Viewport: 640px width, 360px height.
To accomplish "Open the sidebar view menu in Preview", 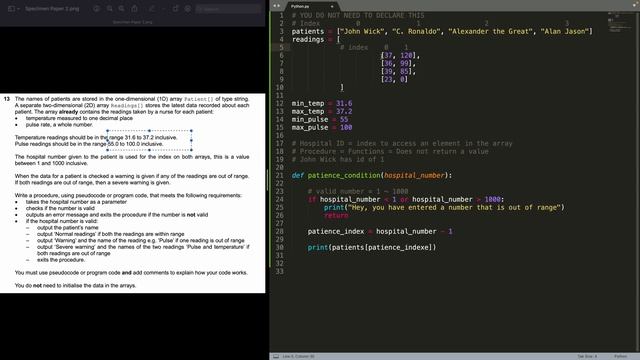I will pos(13,9).
